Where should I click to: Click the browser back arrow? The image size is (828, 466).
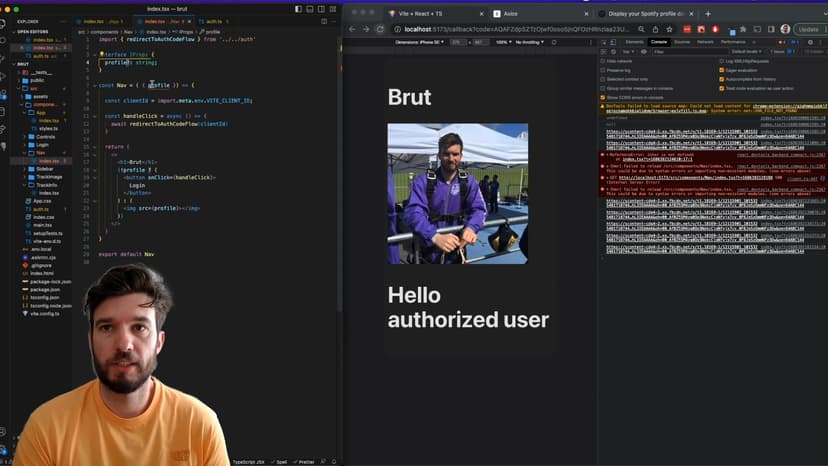click(x=353, y=29)
